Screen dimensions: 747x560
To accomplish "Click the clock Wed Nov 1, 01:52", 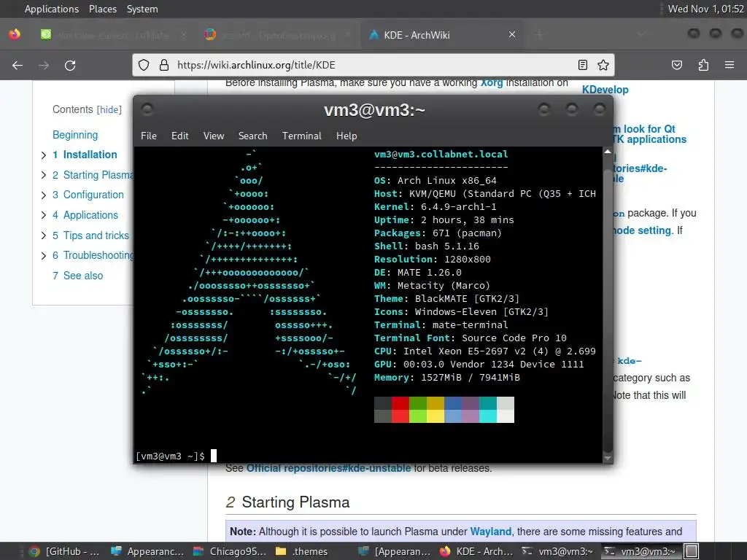I will pyautogui.click(x=705, y=9).
